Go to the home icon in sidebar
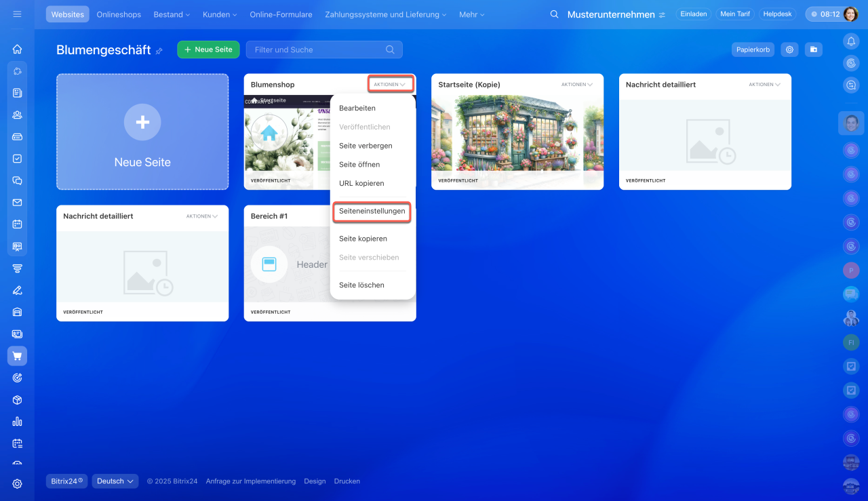 click(x=17, y=49)
